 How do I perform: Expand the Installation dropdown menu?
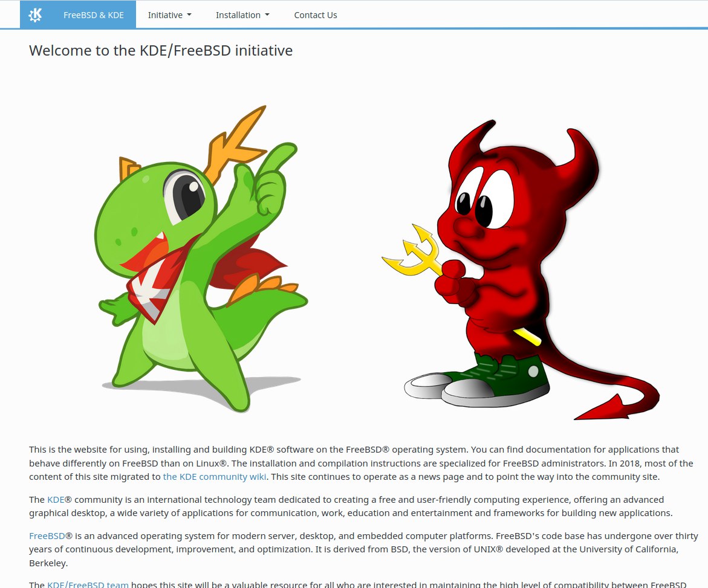click(242, 15)
